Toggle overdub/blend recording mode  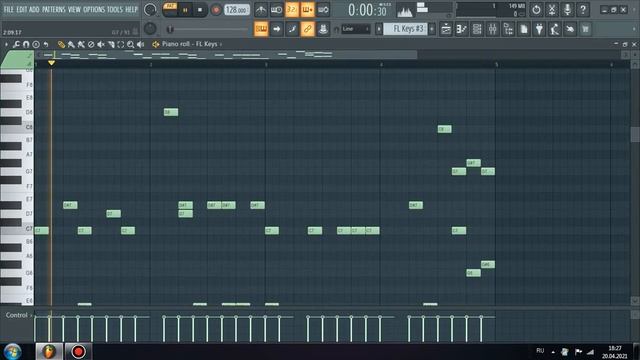coord(307,10)
